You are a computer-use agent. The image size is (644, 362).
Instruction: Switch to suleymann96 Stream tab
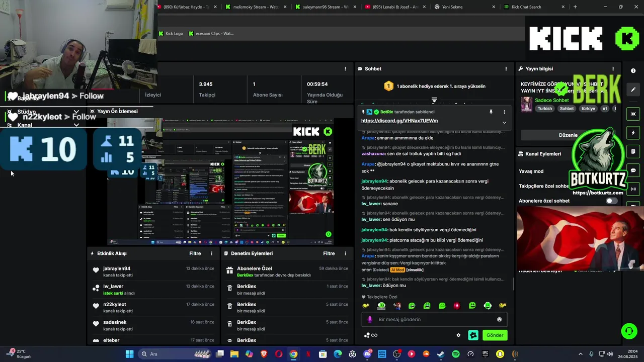[x=326, y=7]
